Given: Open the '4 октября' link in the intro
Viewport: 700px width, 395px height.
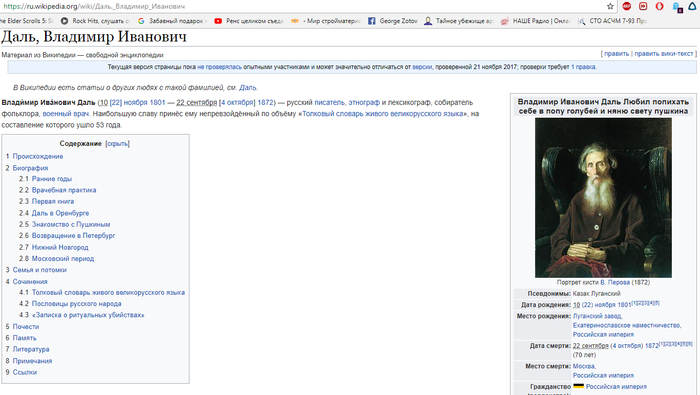Looking at the screenshot, I should tap(237, 102).
